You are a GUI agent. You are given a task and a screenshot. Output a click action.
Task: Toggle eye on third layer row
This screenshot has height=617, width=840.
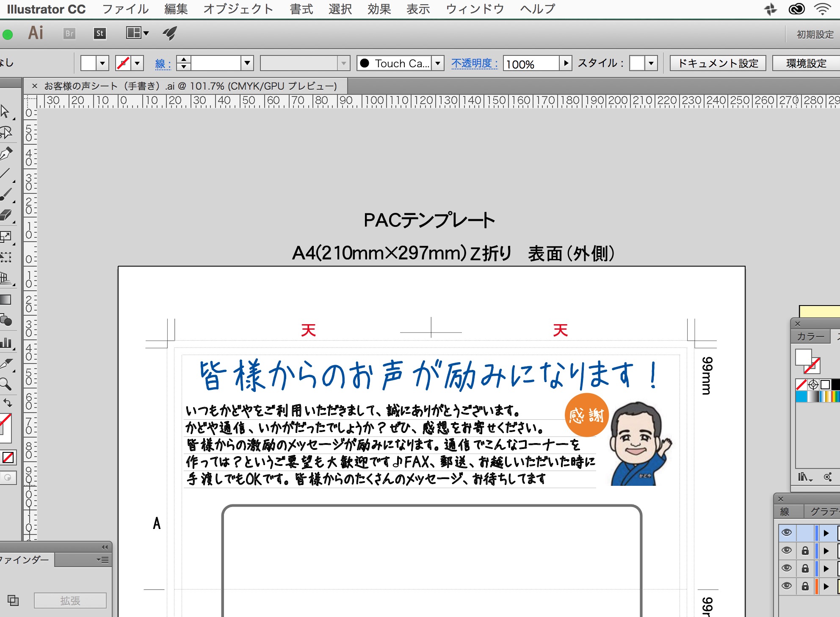pos(787,568)
